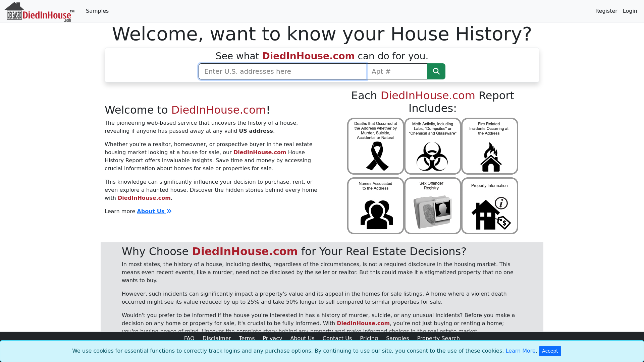Click the FAQ footer link
Image resolution: width=644 pixels, height=362 pixels.
tap(189, 338)
